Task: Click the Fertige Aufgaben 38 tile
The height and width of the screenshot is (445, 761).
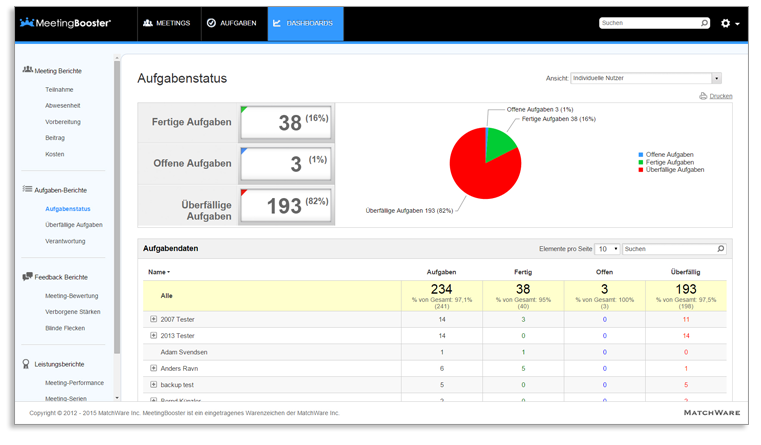Action: [x=287, y=122]
